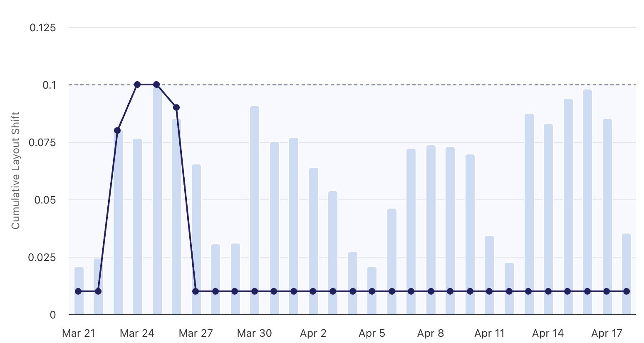644x343 pixels.
Task: Click the Mar 23 line point at 0.08
Action: point(117,130)
